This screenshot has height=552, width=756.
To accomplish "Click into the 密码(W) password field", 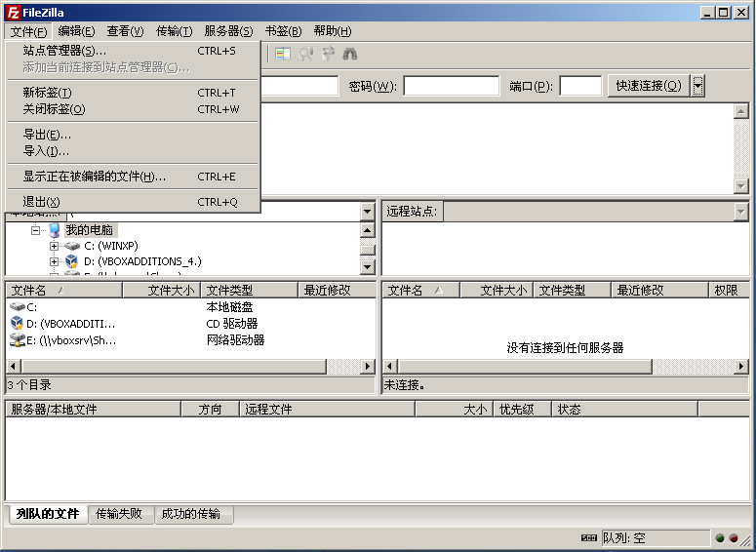I will (452, 86).
